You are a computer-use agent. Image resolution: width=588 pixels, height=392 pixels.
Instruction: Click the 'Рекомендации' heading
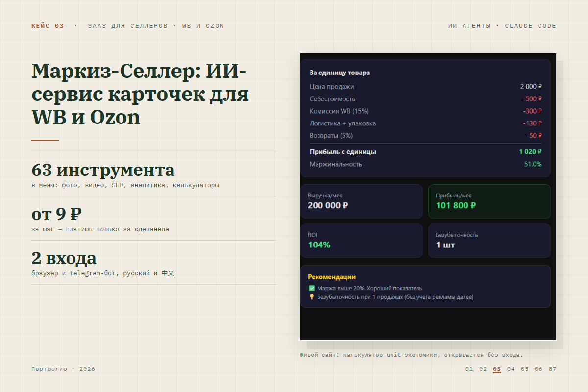pos(332,277)
